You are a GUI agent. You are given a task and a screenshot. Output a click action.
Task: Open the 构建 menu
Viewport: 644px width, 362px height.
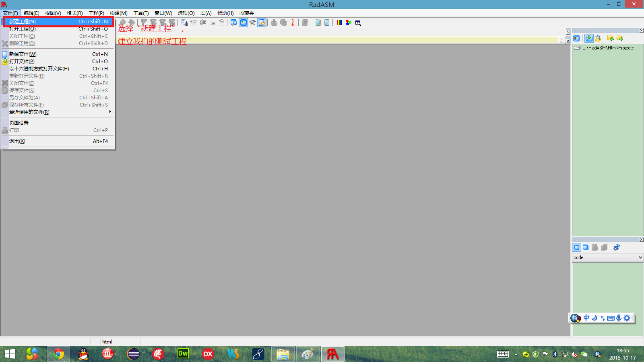(118, 13)
